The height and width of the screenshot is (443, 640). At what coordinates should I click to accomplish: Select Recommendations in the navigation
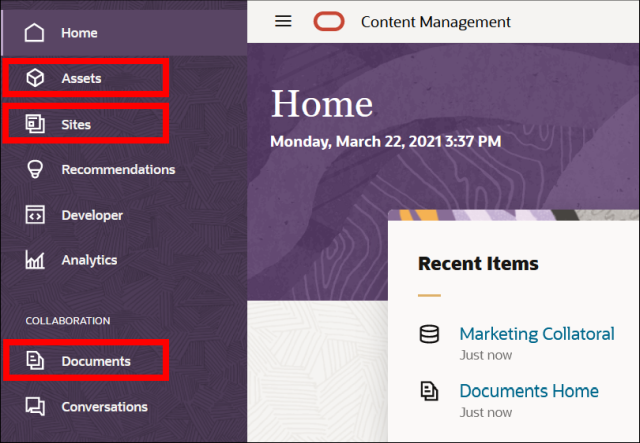point(124,169)
